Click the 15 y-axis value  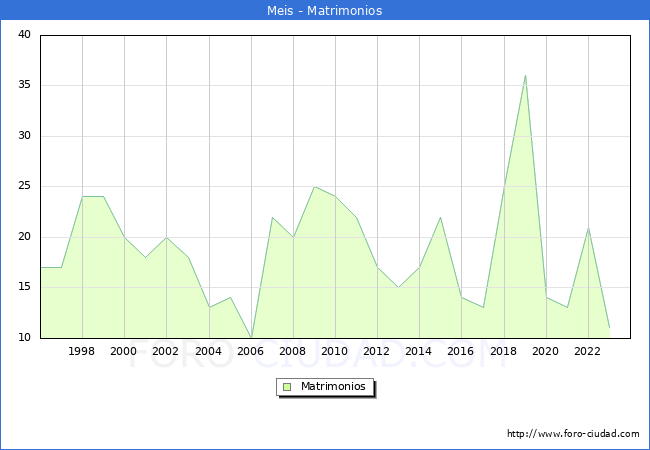pyautogui.click(x=24, y=287)
